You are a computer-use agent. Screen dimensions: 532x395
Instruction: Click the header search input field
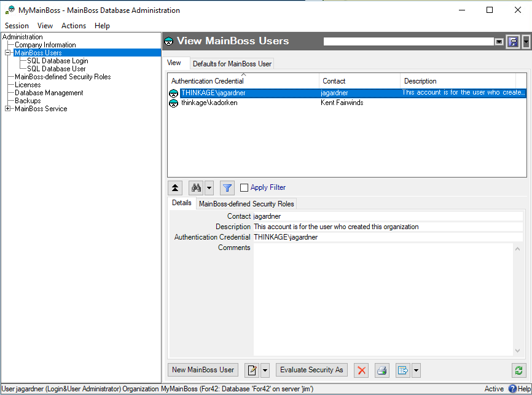tap(409, 42)
